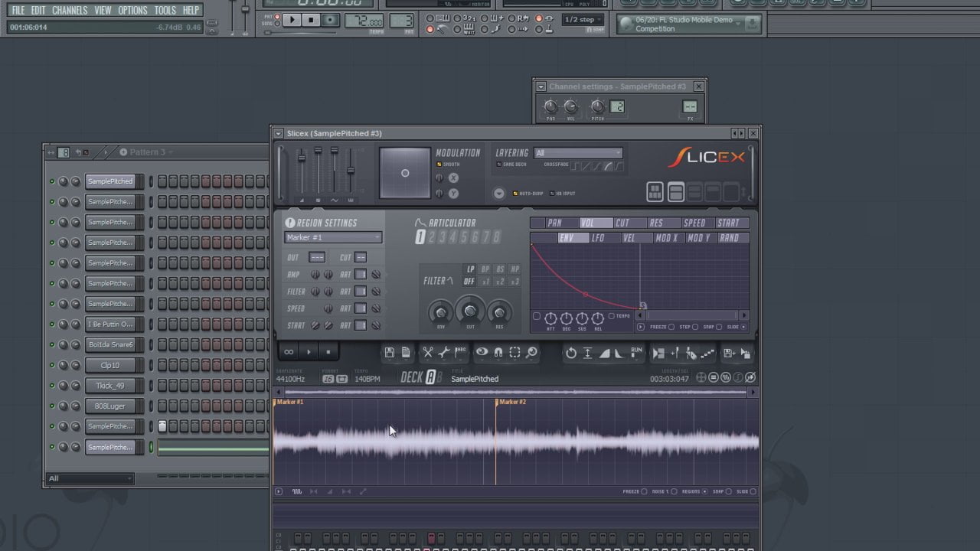Image resolution: width=980 pixels, height=551 pixels.
Task: Click the Slicex circular arrow reverse icon
Action: (x=570, y=353)
